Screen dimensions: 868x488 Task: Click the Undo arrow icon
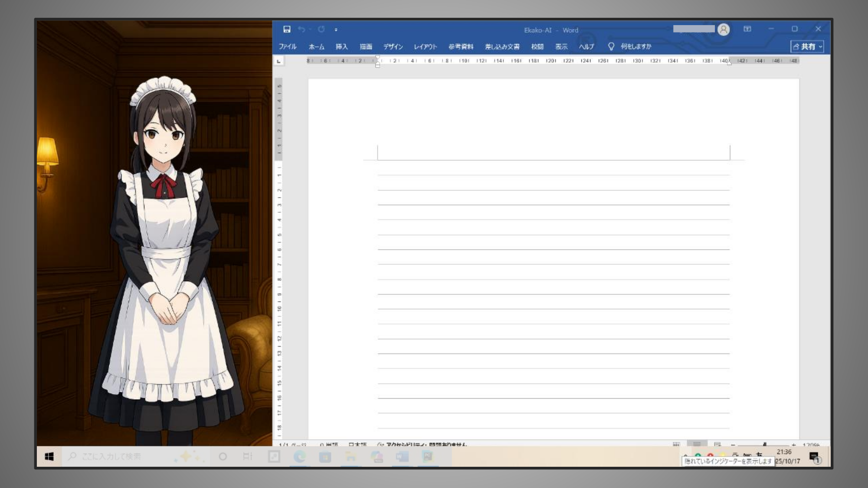click(x=301, y=29)
